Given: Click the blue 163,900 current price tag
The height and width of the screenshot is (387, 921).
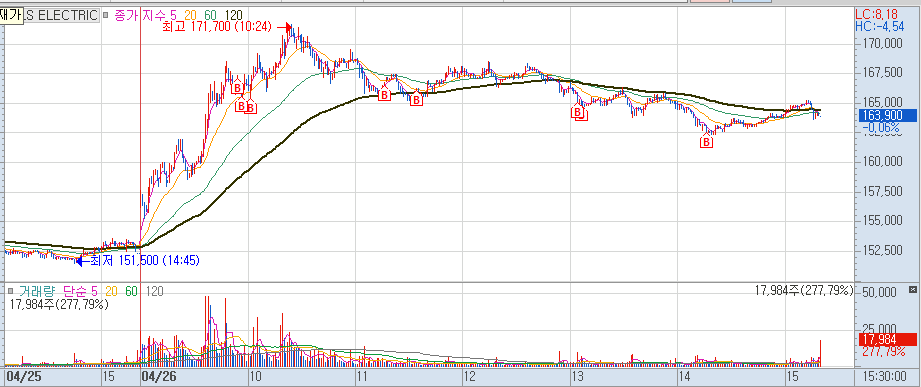Looking at the screenshot, I should coord(887,116).
